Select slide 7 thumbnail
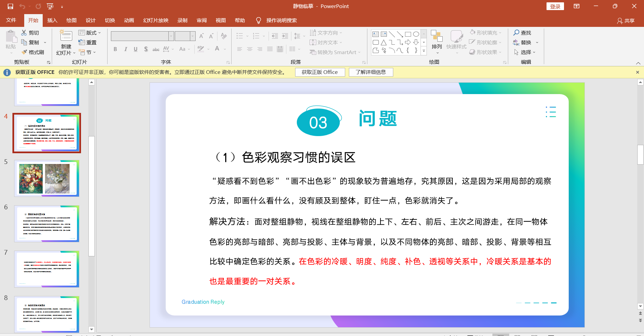This screenshot has height=336, width=644. [x=47, y=269]
